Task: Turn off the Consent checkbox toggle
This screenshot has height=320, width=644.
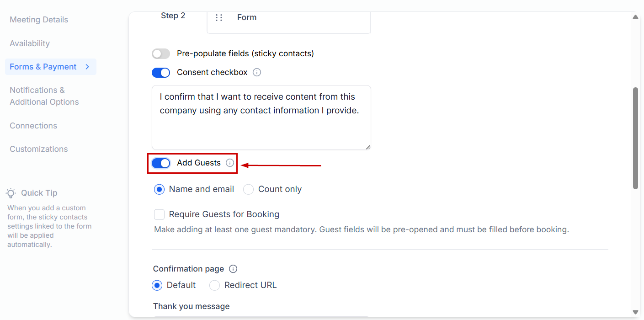Action: [x=161, y=72]
